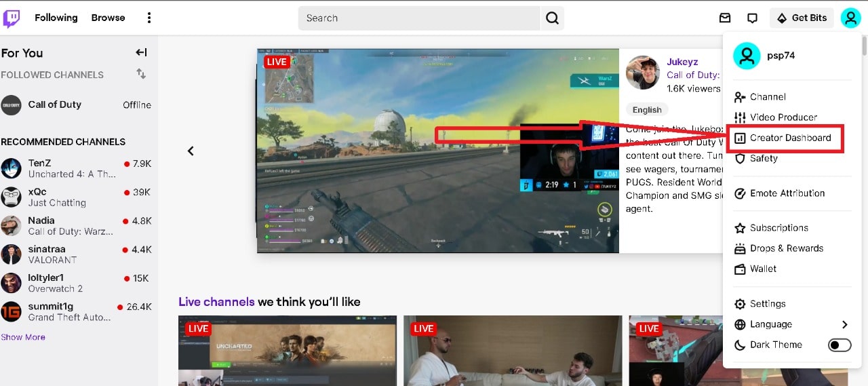Click loltyler1 Overwatch 2 text
The width and height of the screenshot is (868, 386).
tap(56, 289)
